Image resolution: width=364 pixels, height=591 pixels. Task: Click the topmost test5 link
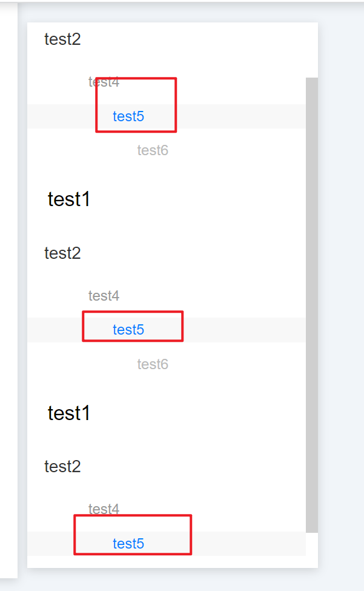click(x=128, y=116)
